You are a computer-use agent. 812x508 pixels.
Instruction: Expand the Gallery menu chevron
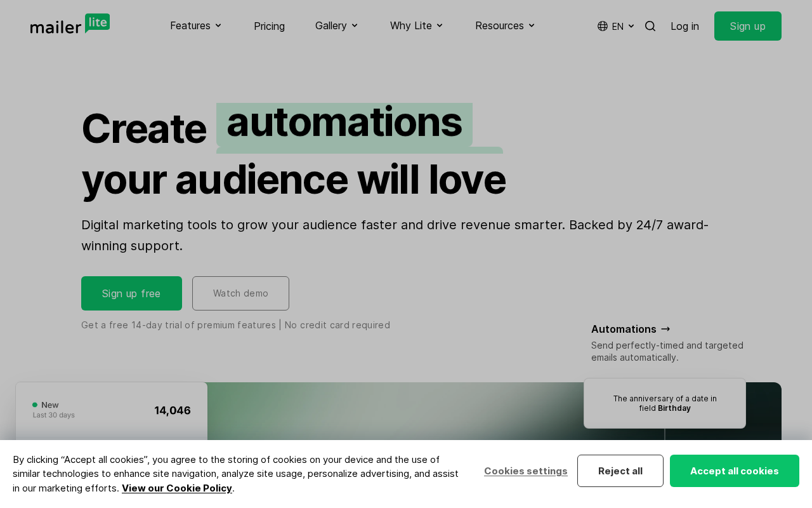pyautogui.click(x=355, y=25)
